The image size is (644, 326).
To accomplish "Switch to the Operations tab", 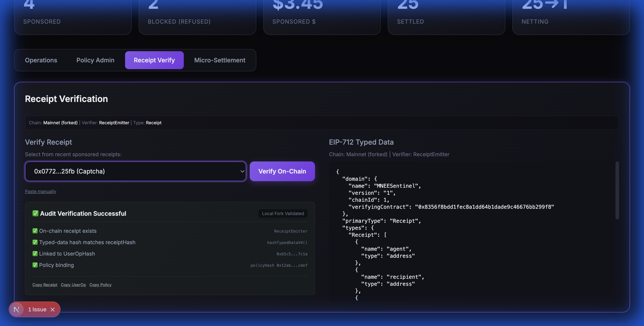I will point(41,60).
